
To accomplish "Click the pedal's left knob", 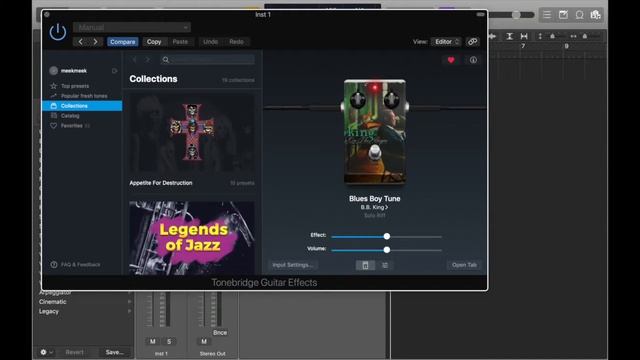I will [358, 99].
